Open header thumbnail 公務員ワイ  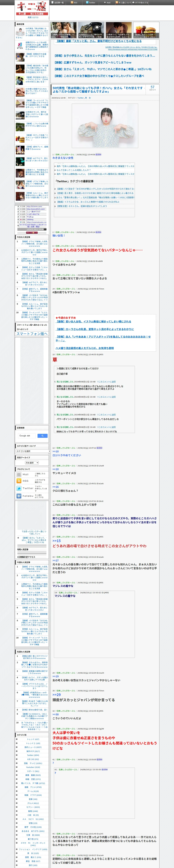point(119,30)
